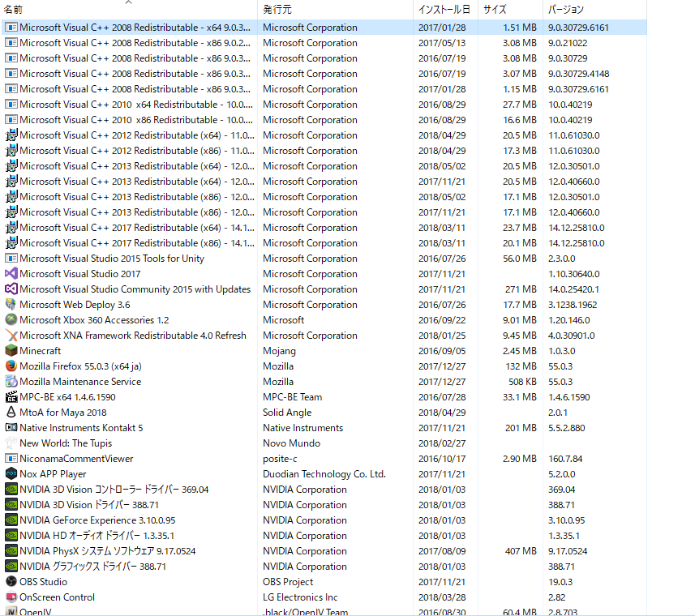This screenshot has width=695, height=616.
Task: Click the NVIDIA PhysX システム ソフトウェア icon
Action: (x=11, y=551)
